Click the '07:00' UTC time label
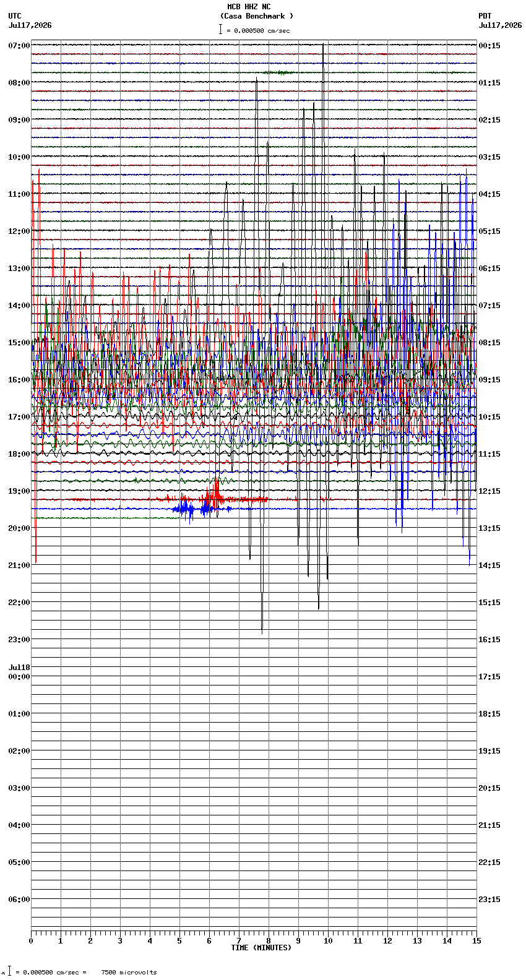This screenshot has width=526, height=980. point(19,46)
